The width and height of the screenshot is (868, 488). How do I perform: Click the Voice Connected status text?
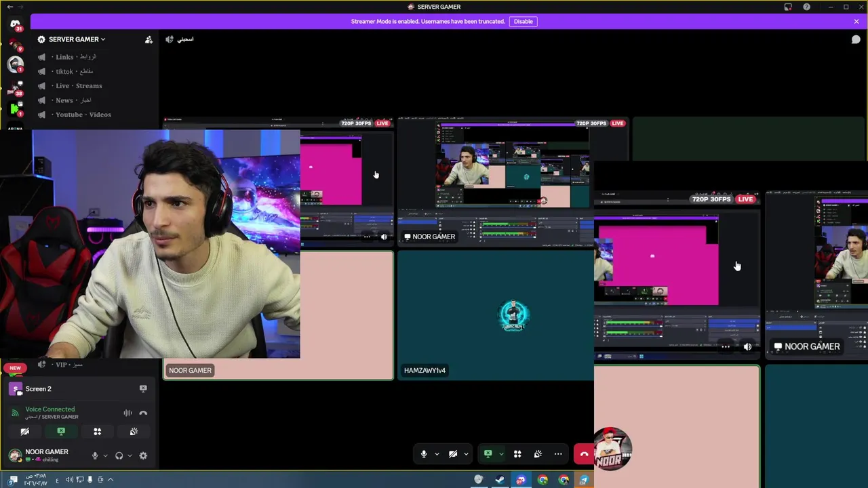click(x=50, y=409)
